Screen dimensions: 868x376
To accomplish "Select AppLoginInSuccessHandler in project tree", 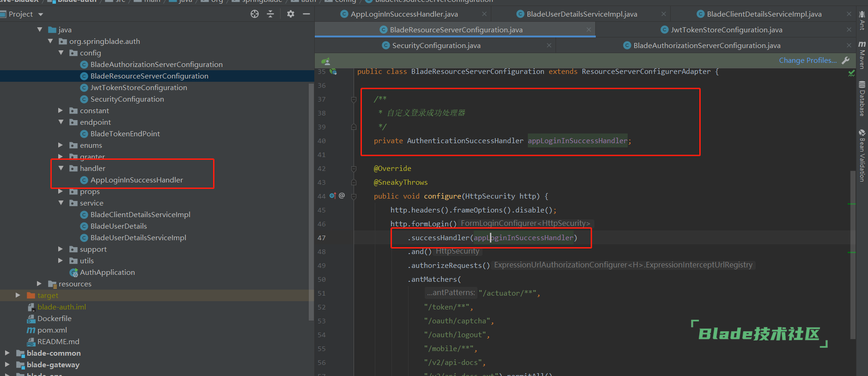I will [136, 180].
